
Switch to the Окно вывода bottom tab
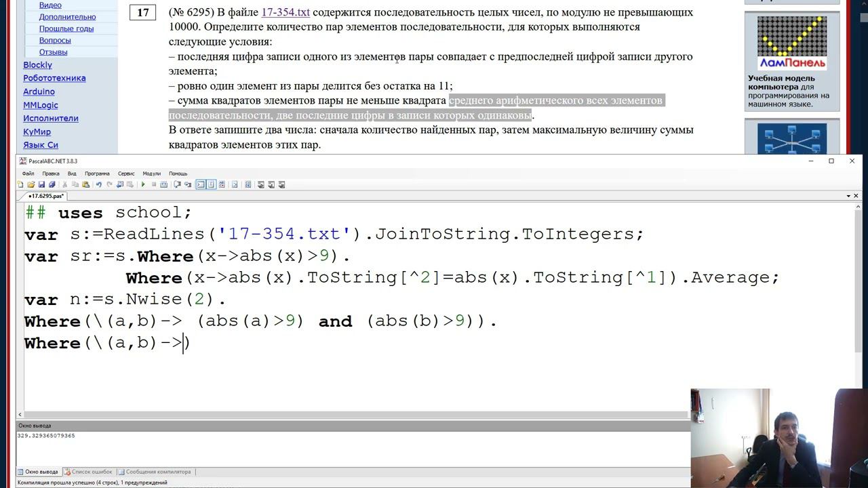39,472
